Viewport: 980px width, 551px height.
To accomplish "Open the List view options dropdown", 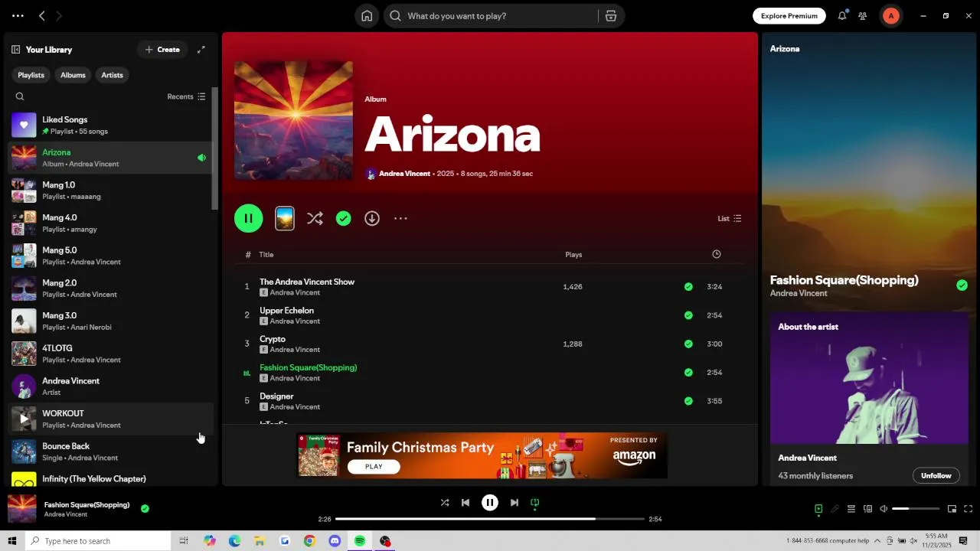I will click(x=729, y=219).
